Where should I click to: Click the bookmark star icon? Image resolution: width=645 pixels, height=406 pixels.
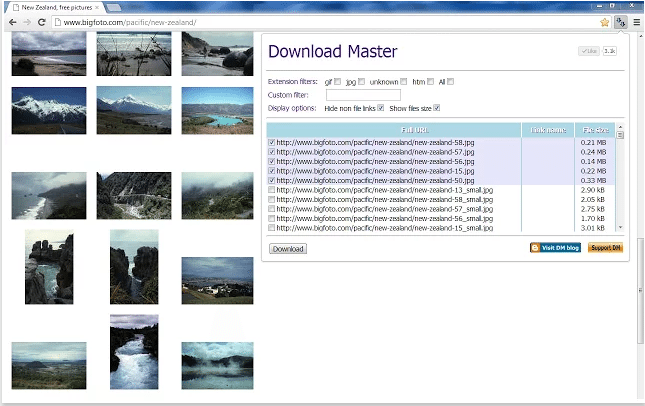pyautogui.click(x=604, y=22)
